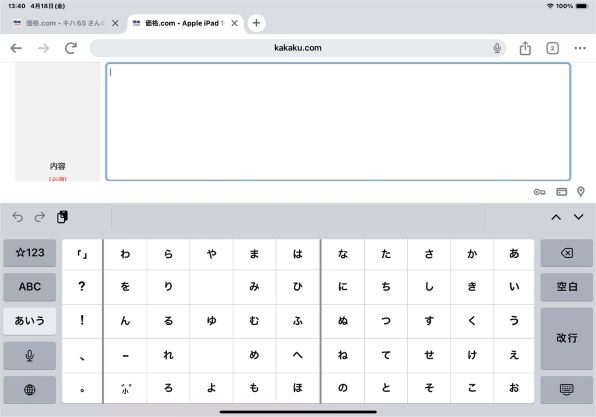
Task: Reload the kakaku.com page
Action: [71, 48]
